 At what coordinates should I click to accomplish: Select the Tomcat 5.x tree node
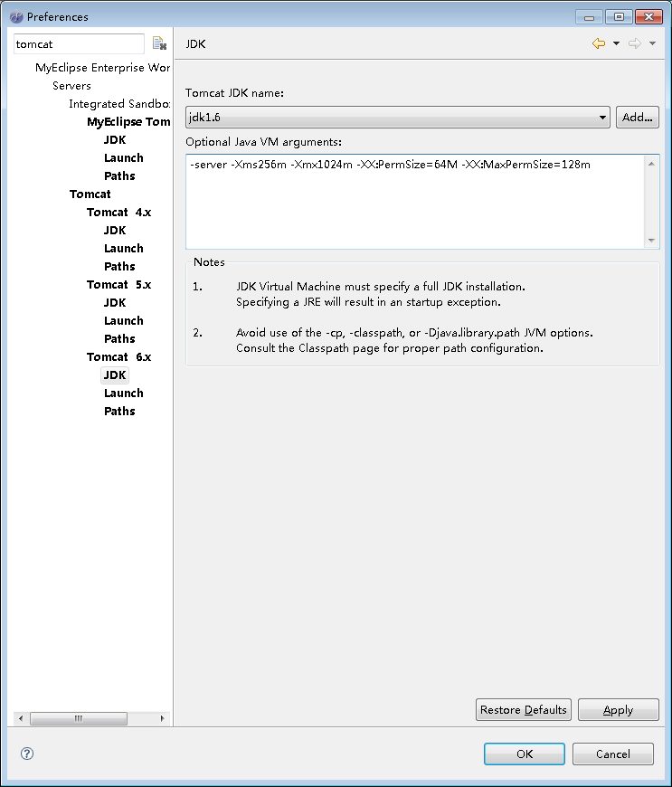click(119, 285)
